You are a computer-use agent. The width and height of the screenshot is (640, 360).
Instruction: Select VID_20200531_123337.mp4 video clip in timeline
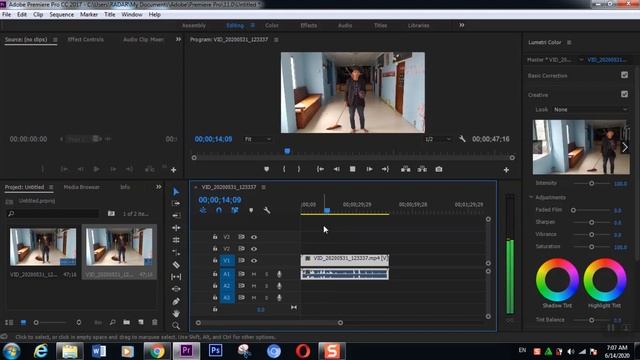[345, 260]
